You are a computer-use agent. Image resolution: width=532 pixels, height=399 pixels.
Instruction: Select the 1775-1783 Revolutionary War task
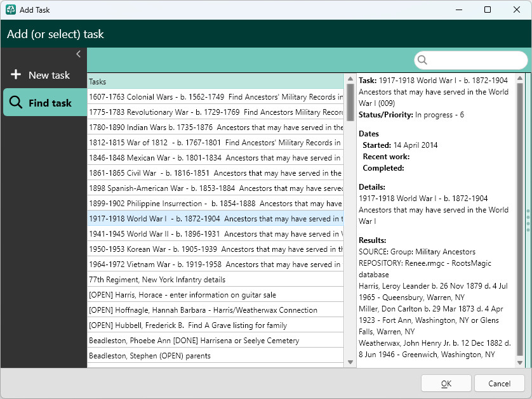click(x=215, y=112)
